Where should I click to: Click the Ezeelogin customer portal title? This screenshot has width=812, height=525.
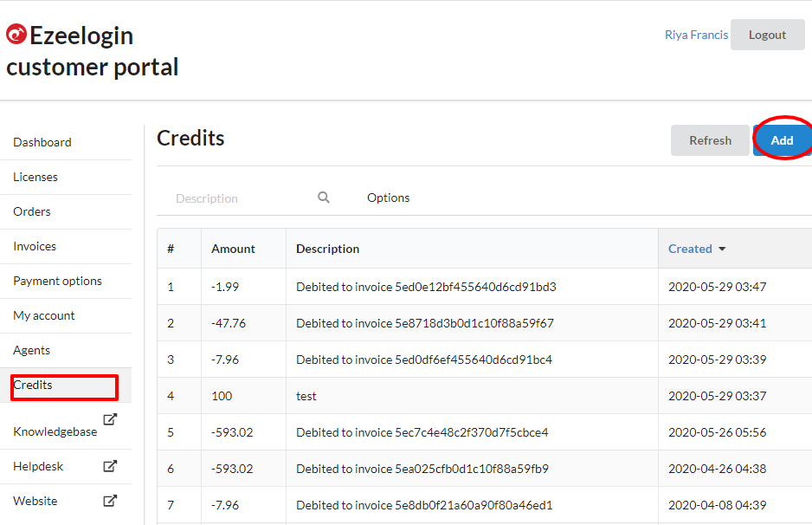tap(92, 51)
